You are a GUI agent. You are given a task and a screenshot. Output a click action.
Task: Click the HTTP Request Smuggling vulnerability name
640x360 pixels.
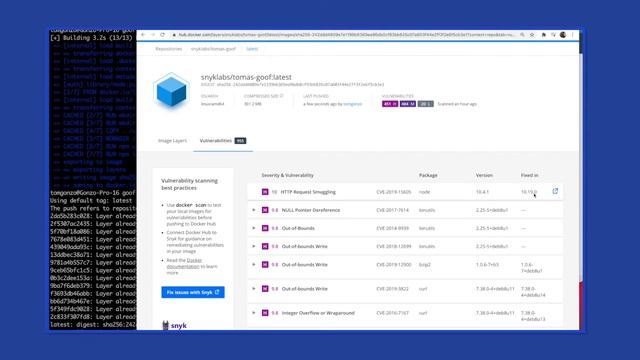tap(308, 192)
